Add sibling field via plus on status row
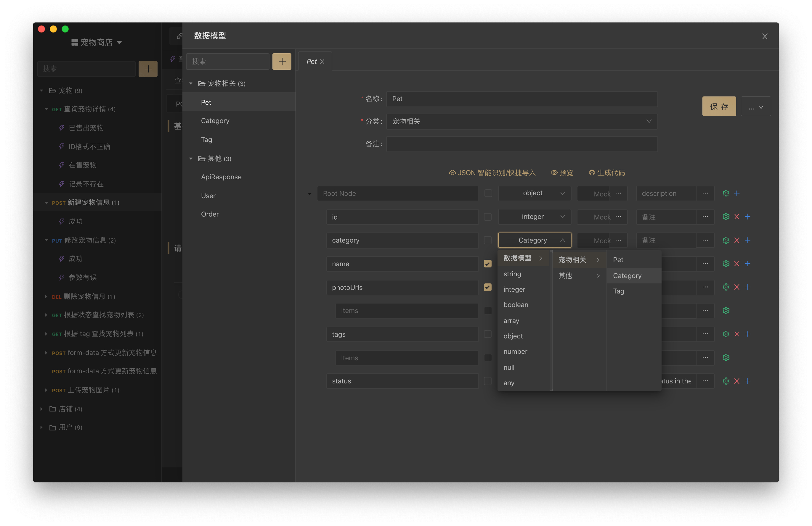 [x=747, y=381]
